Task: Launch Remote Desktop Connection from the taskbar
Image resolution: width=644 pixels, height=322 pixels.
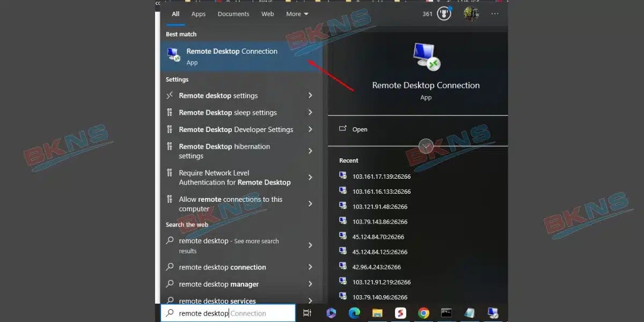Action: coord(493,312)
